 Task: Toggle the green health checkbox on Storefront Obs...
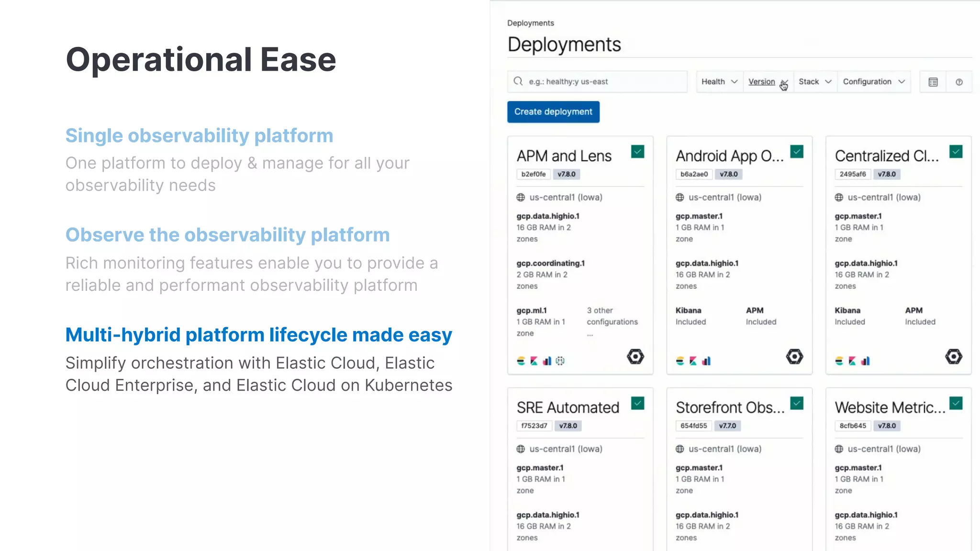click(x=797, y=403)
